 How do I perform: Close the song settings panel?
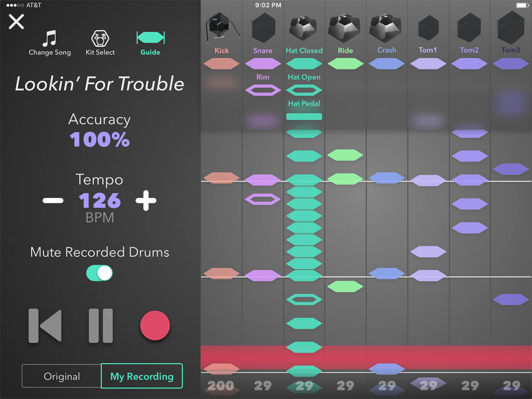tap(16, 22)
